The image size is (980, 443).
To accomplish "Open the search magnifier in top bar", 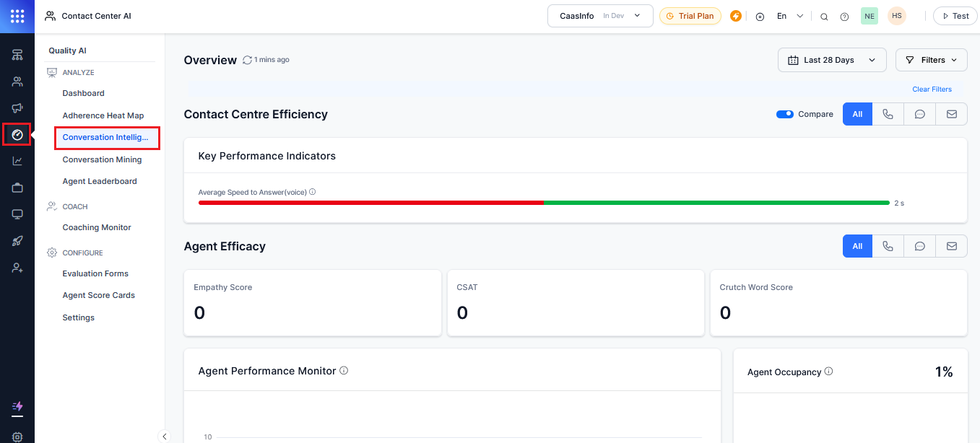I will tap(824, 17).
